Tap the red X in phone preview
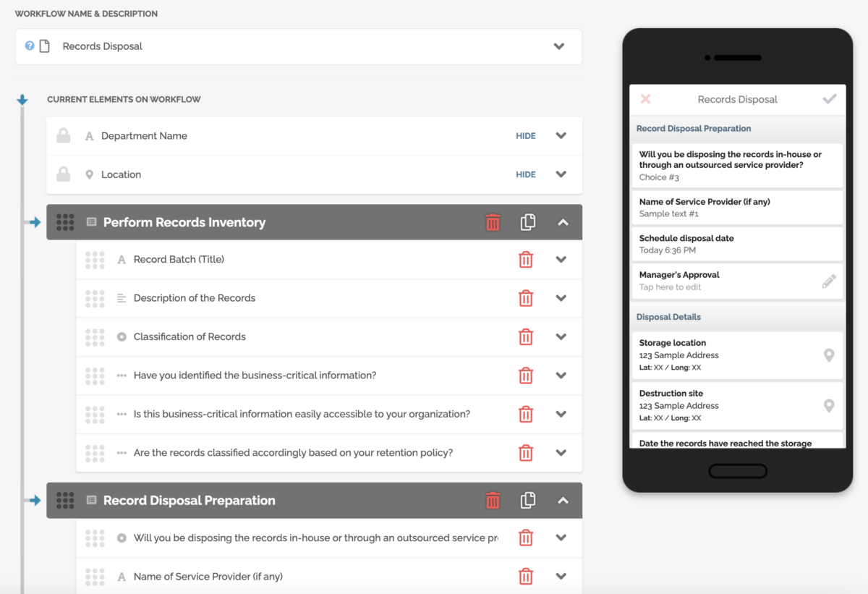Screen dimensions: 868x594 [x=646, y=99]
